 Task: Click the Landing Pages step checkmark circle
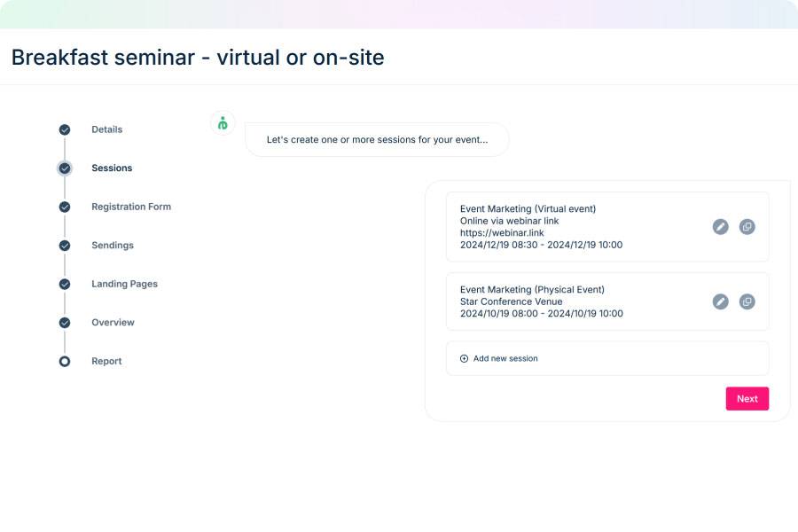[x=65, y=284]
